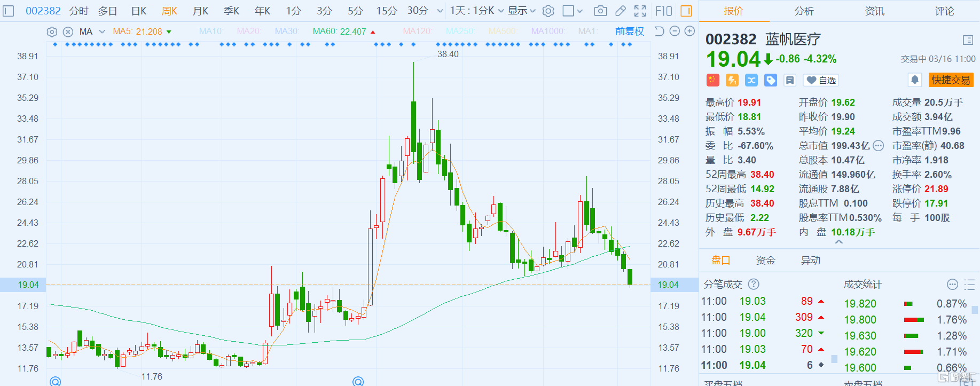The image size is (980, 386).
Task: Toggle the MA120 moving average line
Action: tap(417, 31)
